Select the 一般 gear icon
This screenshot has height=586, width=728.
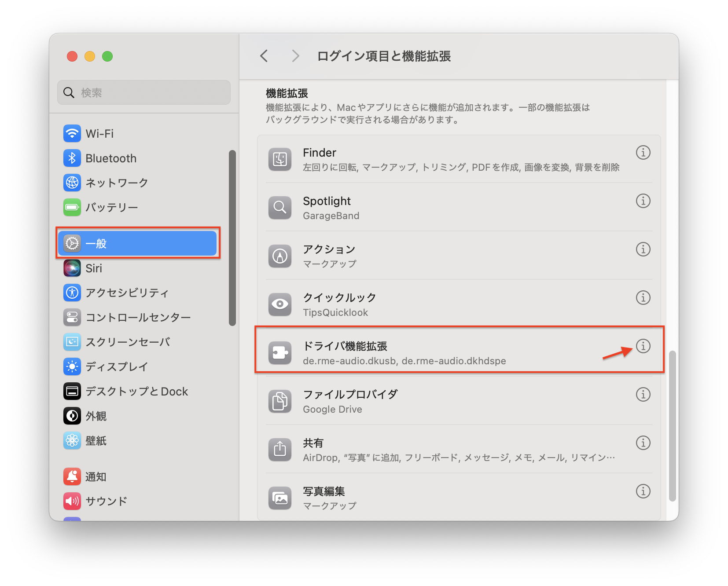(72, 243)
